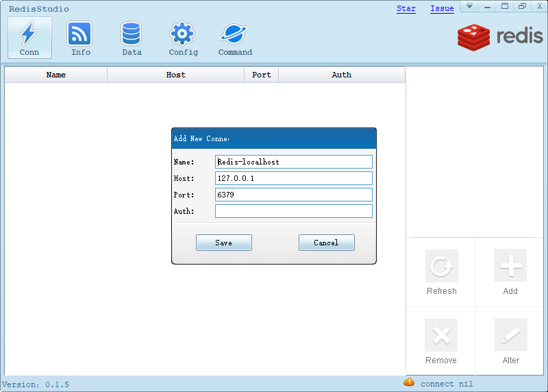548x392 pixels.
Task: Click the empty Auth field
Action: [293, 211]
